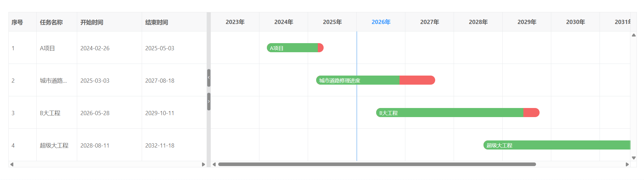Click the table scrollbar right arrow
This screenshot has width=644, height=180.
coord(203,164)
